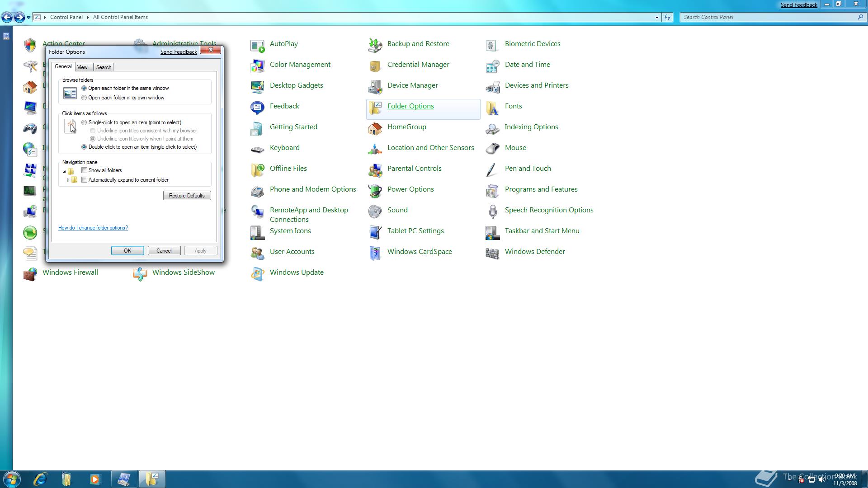Open the Tablet PC Settings icon
Screen dimensions: 868x488
[x=375, y=233]
